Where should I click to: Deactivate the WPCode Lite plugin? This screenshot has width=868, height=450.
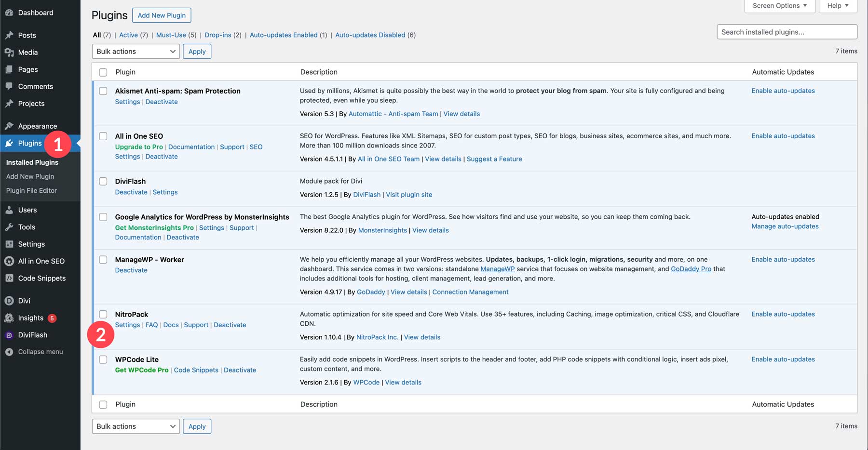(240, 370)
